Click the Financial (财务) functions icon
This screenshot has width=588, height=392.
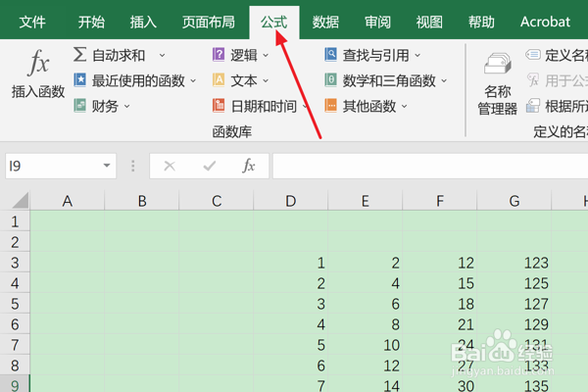coord(80,106)
